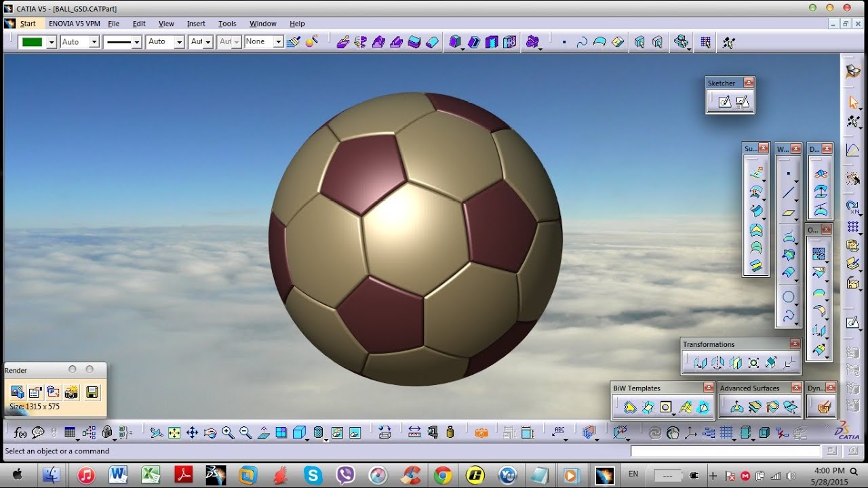Click the Zoom In magnifier icon
The image size is (868, 488).
tap(228, 432)
